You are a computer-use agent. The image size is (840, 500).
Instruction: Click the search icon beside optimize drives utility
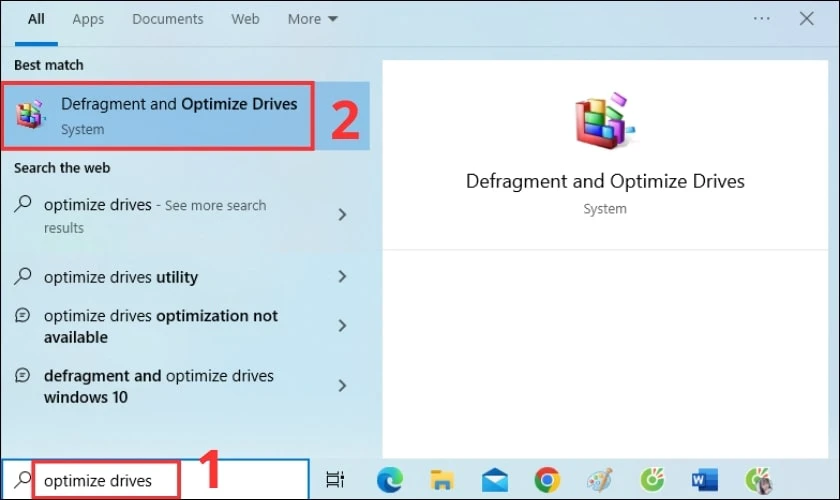(23, 276)
